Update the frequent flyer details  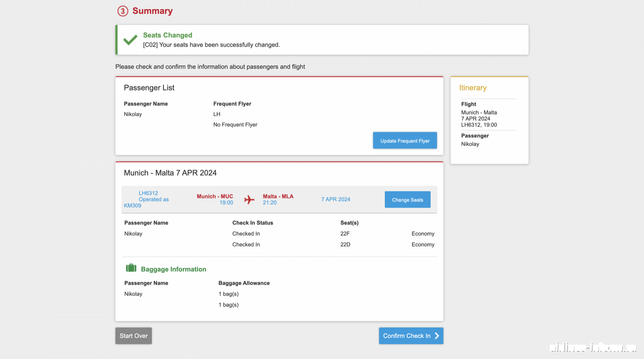click(405, 141)
